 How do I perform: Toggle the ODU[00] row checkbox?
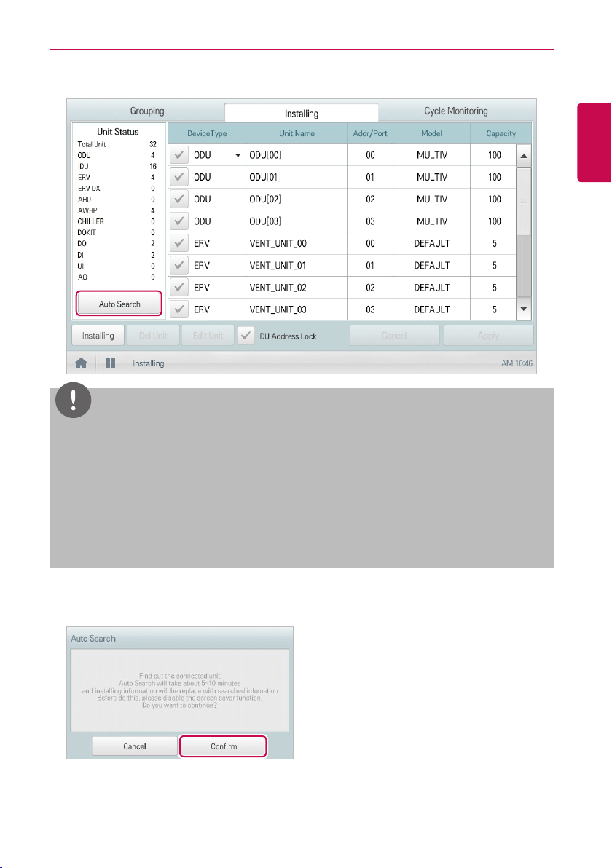(179, 155)
